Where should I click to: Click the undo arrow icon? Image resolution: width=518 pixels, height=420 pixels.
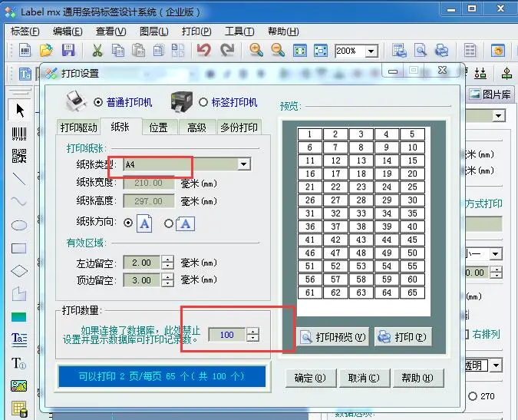pos(203,51)
